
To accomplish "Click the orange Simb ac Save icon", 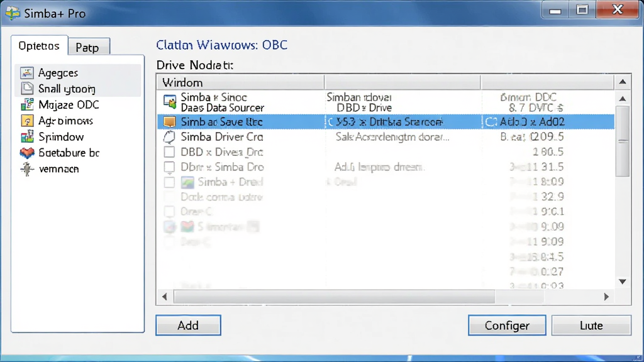I will (170, 122).
